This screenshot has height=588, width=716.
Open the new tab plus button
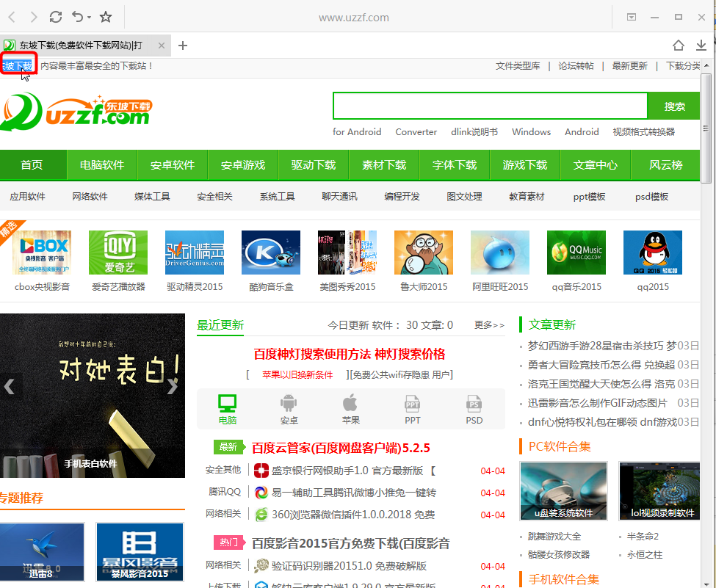183,46
